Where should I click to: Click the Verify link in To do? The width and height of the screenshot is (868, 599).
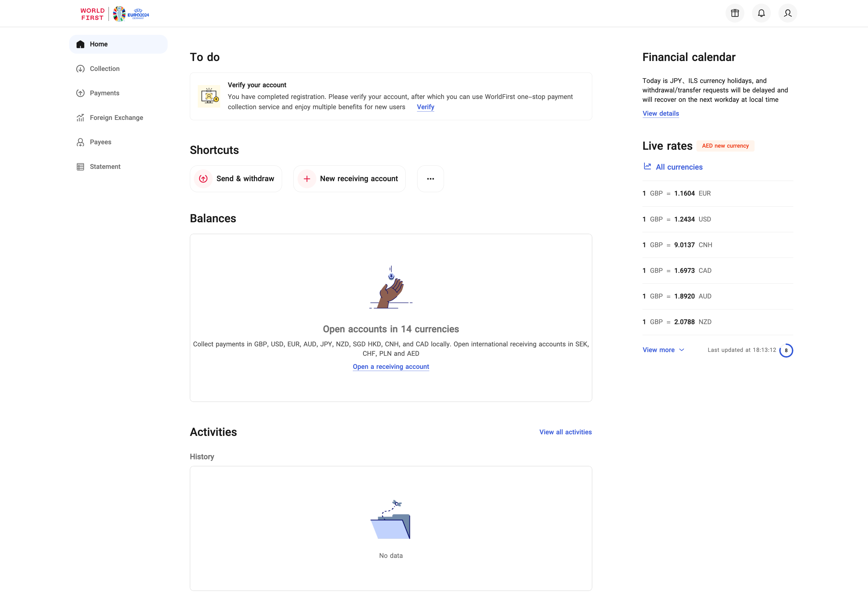[x=425, y=107]
